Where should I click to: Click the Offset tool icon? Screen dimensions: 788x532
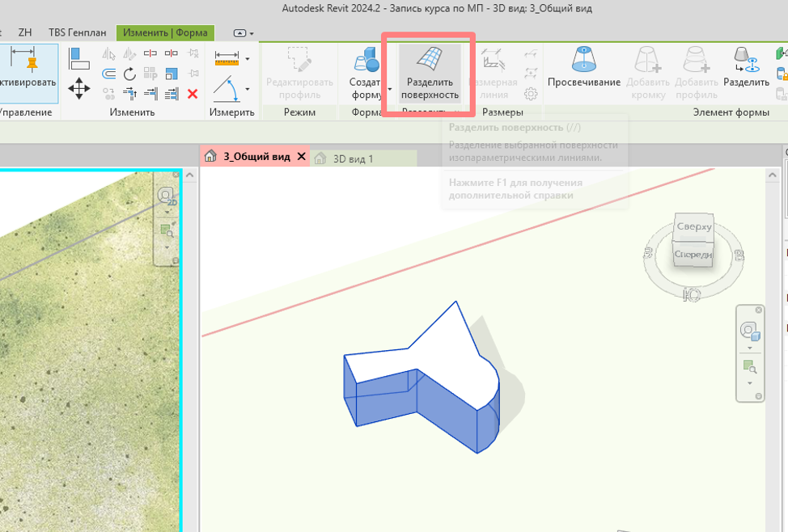[108, 74]
